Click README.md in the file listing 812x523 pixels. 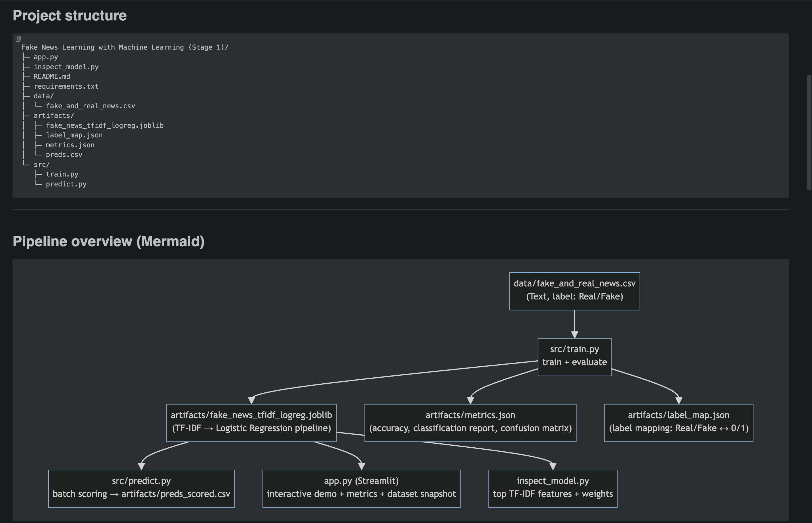[x=52, y=76]
